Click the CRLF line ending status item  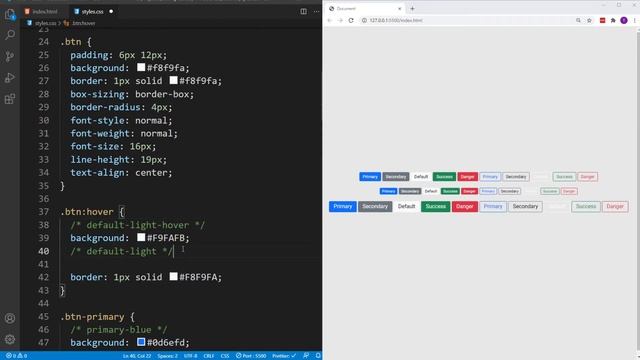tap(209, 356)
